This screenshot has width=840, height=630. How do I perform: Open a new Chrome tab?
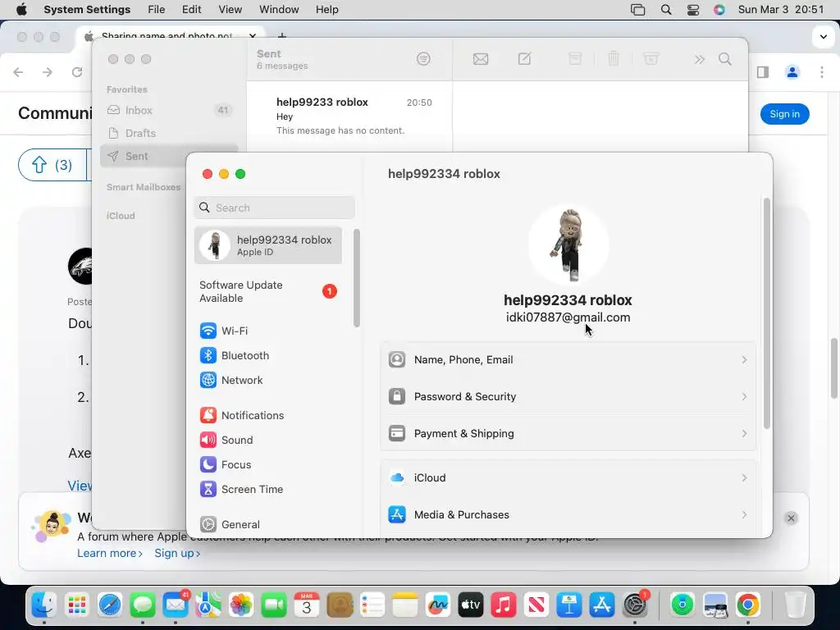coord(282,35)
